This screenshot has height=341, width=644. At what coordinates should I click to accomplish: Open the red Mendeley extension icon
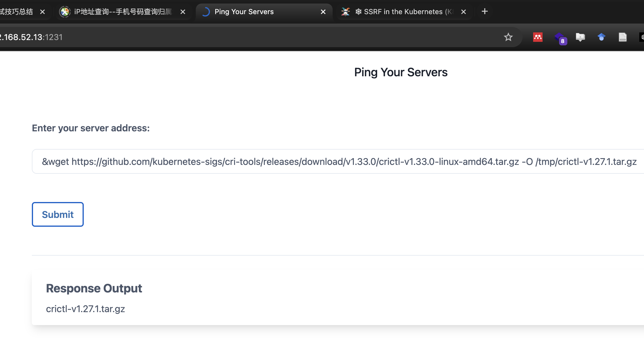(x=538, y=37)
